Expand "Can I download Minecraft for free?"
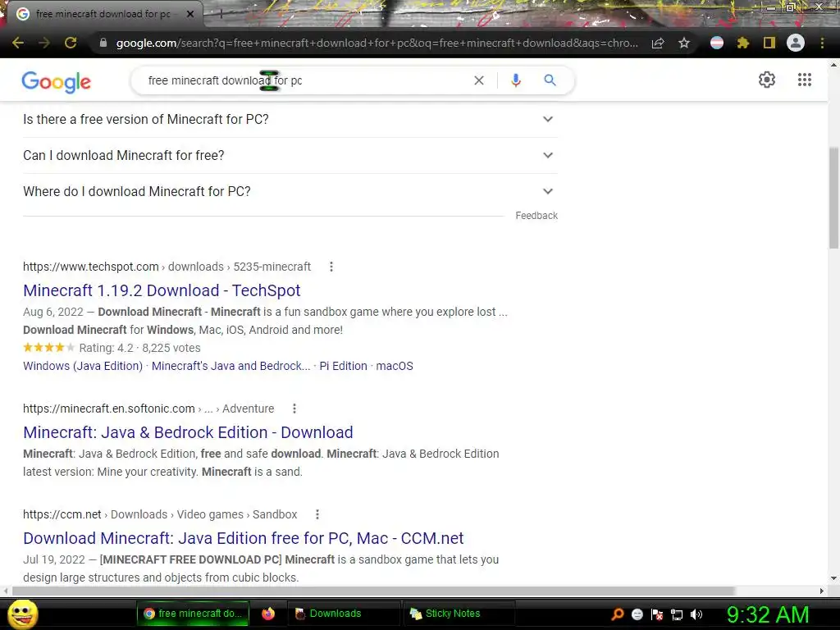Screen dimensions: 840x630 coord(290,155)
